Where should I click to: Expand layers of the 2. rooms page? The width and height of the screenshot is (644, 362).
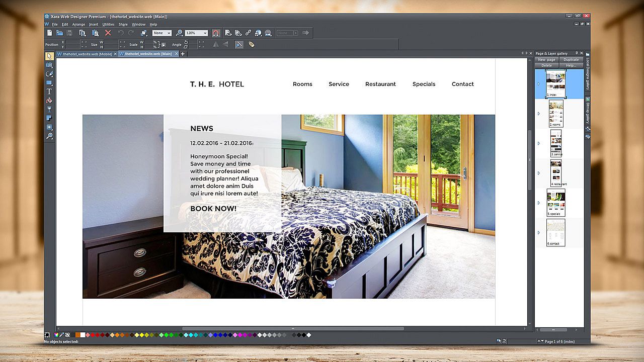pos(539,114)
